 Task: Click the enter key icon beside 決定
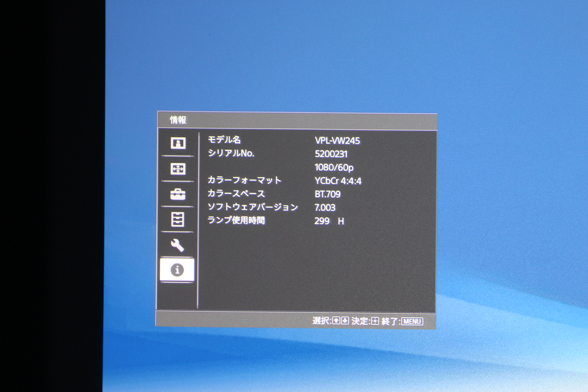click(x=375, y=321)
